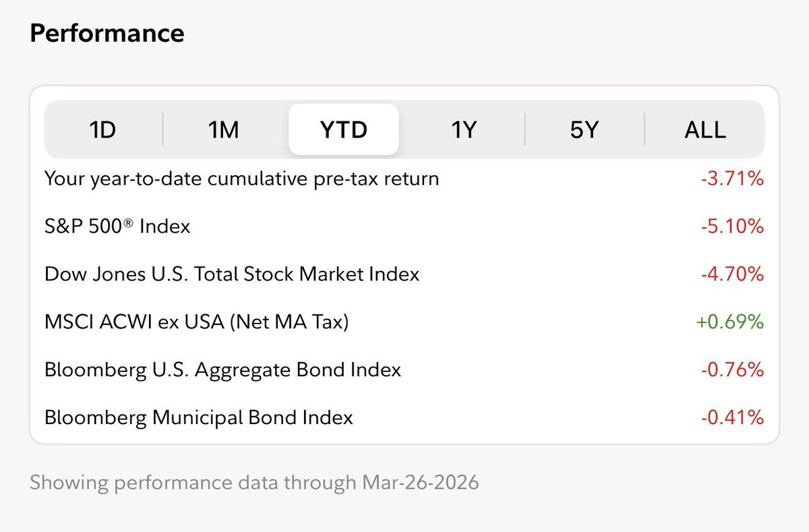809x532 pixels.
Task: Click the performance data date footnote
Action: (254, 483)
